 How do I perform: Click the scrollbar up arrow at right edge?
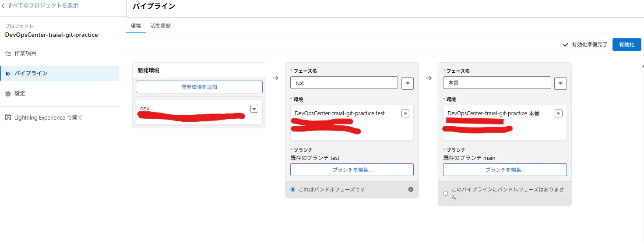pyautogui.click(x=642, y=66)
